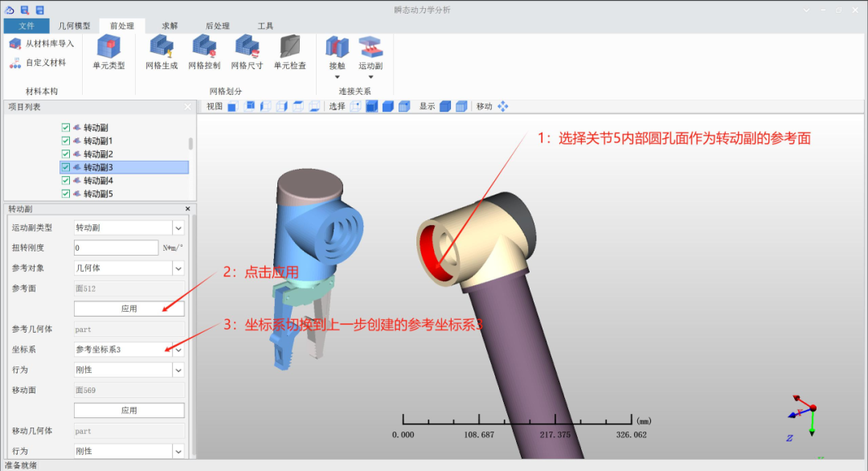Select 转动副1 in the project tree
The image size is (868, 471).
click(x=99, y=141)
